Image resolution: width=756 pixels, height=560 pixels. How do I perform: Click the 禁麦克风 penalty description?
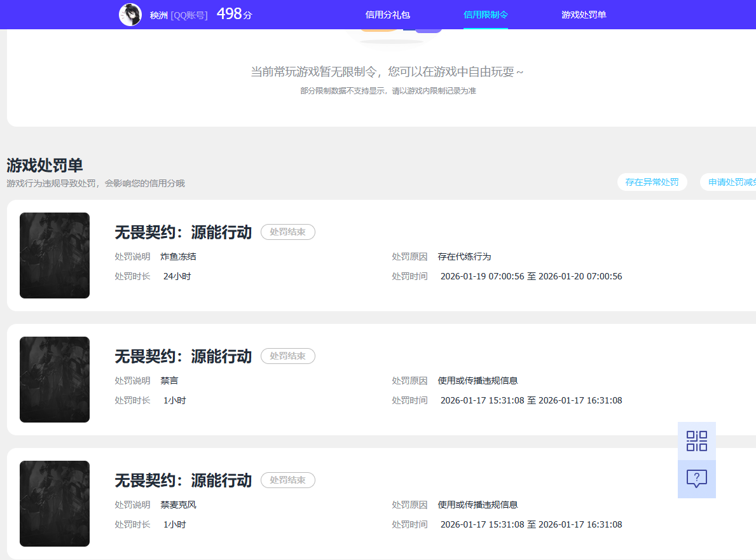click(x=179, y=505)
